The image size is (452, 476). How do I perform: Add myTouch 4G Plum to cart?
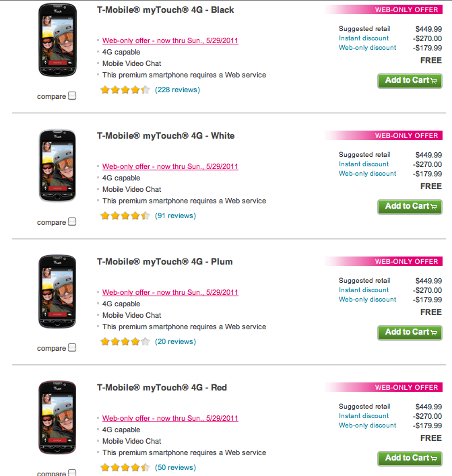click(x=410, y=333)
